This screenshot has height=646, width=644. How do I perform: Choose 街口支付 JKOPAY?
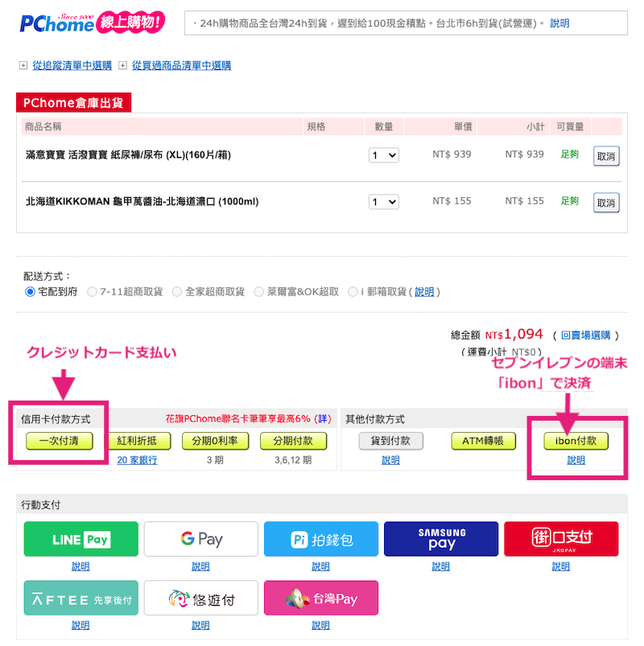(561, 539)
